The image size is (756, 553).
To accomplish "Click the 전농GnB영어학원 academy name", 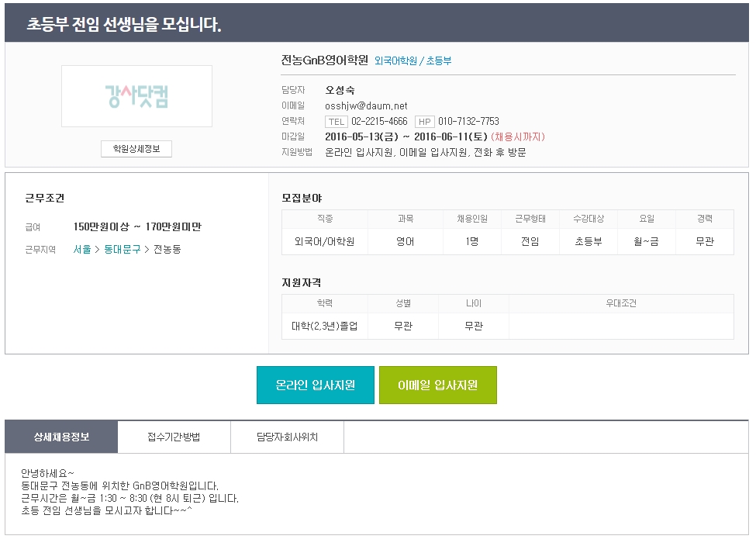I will (x=324, y=60).
